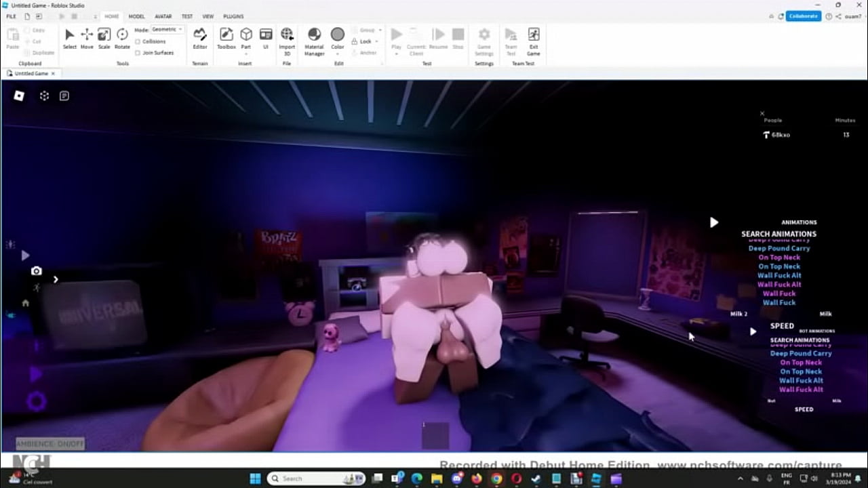Switch to the MODEL ribbon tab

[x=137, y=16]
